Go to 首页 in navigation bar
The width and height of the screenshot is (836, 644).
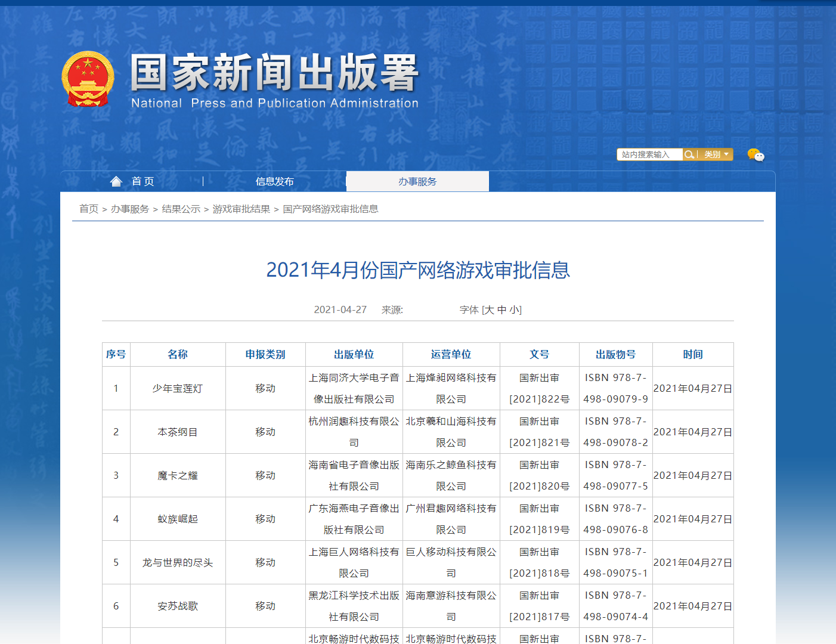pyautogui.click(x=143, y=181)
